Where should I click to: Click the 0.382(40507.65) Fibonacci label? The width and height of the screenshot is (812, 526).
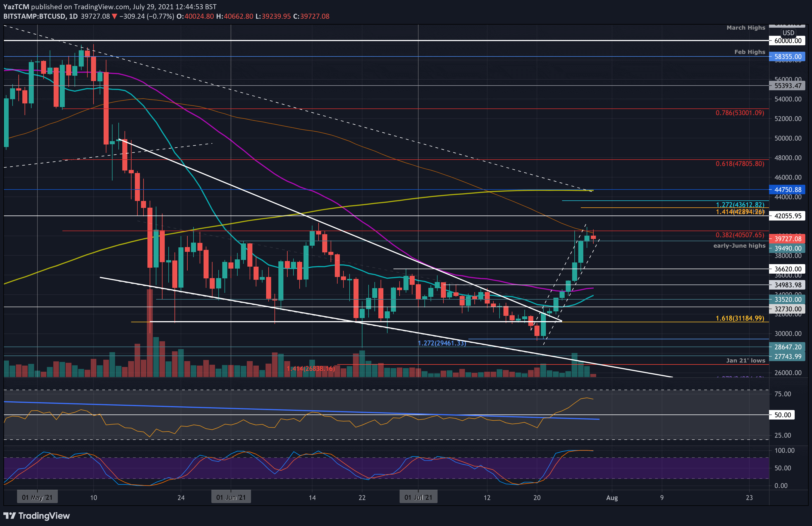pos(740,235)
